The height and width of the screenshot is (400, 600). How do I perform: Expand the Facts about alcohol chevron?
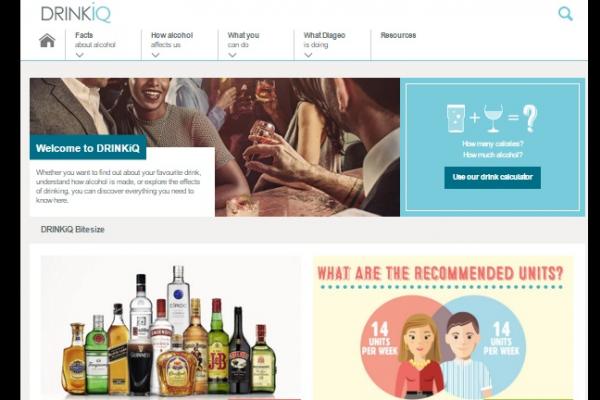click(x=80, y=55)
